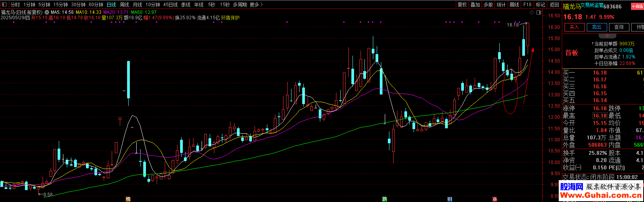This screenshot has height=202, width=644.
Task: Click the 量比 value 1.84
Action: [x=601, y=130]
